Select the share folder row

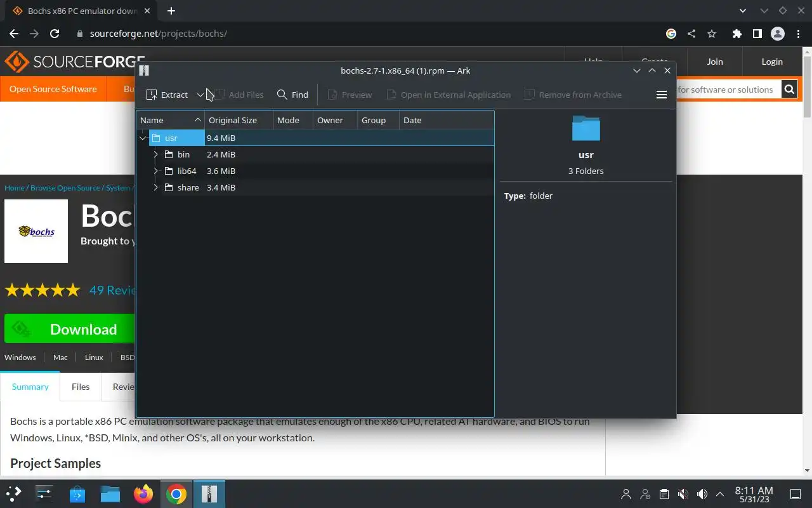pyautogui.click(x=315, y=187)
